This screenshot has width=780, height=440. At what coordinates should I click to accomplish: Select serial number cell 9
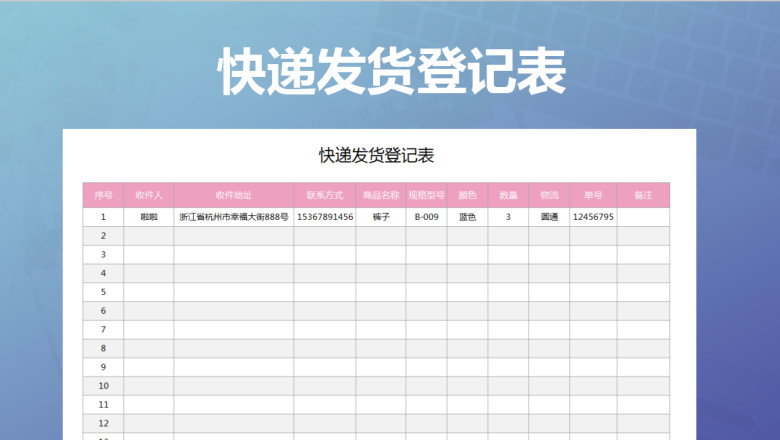(x=103, y=367)
